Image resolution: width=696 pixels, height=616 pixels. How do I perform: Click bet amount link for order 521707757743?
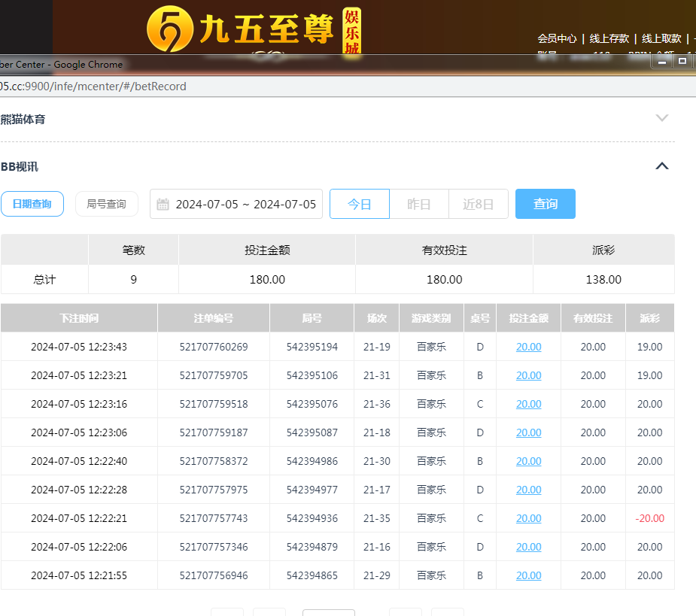pyautogui.click(x=528, y=518)
